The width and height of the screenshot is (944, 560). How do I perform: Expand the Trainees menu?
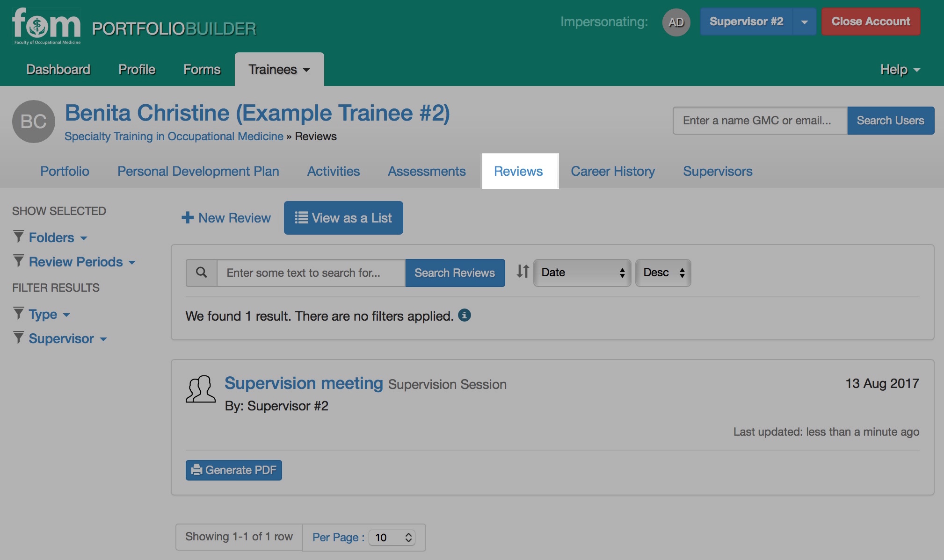pos(279,69)
